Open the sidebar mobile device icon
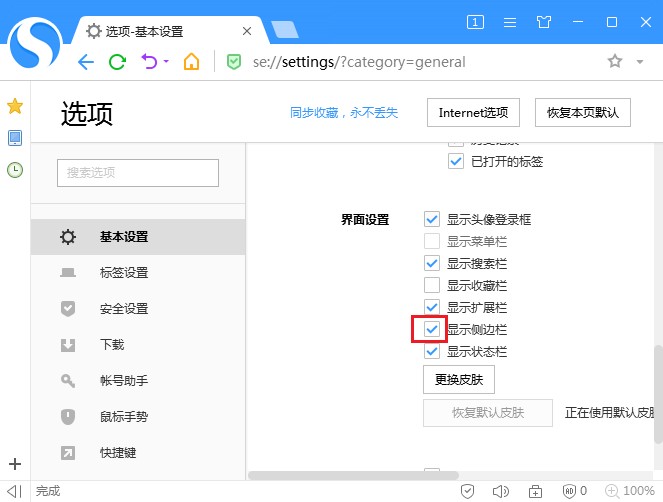The height and width of the screenshot is (502, 663). [x=15, y=138]
